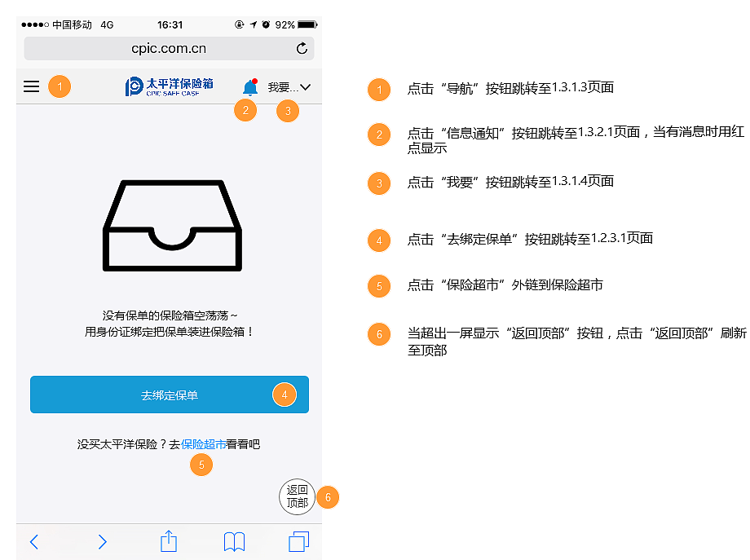This screenshot has width=750, height=560.
Task: Reload the page with refresh icon
Action: pyautogui.click(x=302, y=48)
